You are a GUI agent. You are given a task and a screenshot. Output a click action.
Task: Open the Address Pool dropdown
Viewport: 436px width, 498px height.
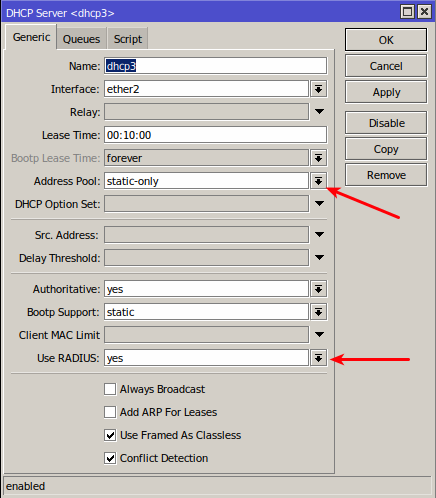click(x=318, y=181)
